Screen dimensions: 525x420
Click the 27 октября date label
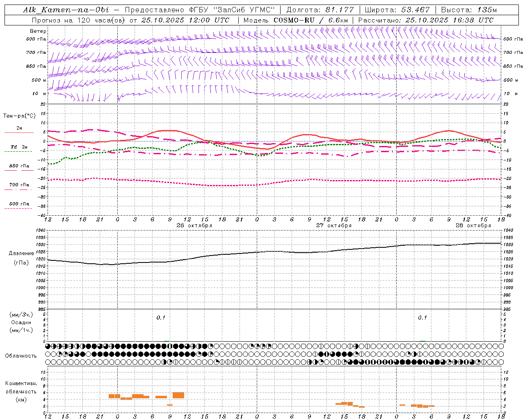(334, 226)
